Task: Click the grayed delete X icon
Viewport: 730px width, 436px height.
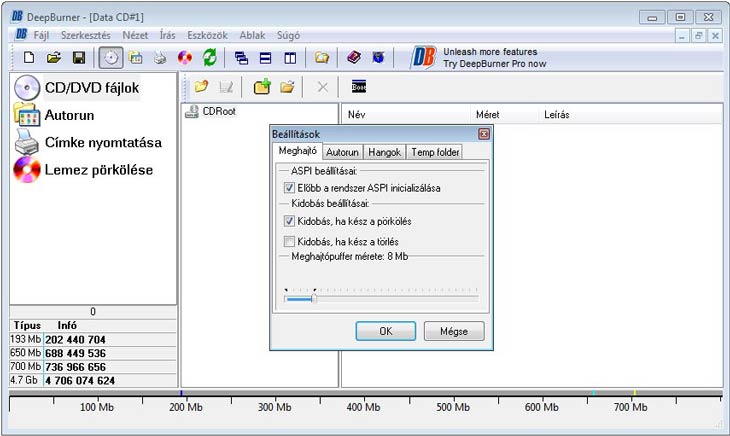Action: tap(323, 87)
